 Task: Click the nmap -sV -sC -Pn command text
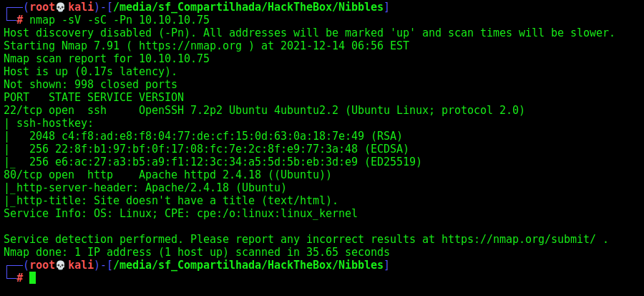(x=119, y=20)
